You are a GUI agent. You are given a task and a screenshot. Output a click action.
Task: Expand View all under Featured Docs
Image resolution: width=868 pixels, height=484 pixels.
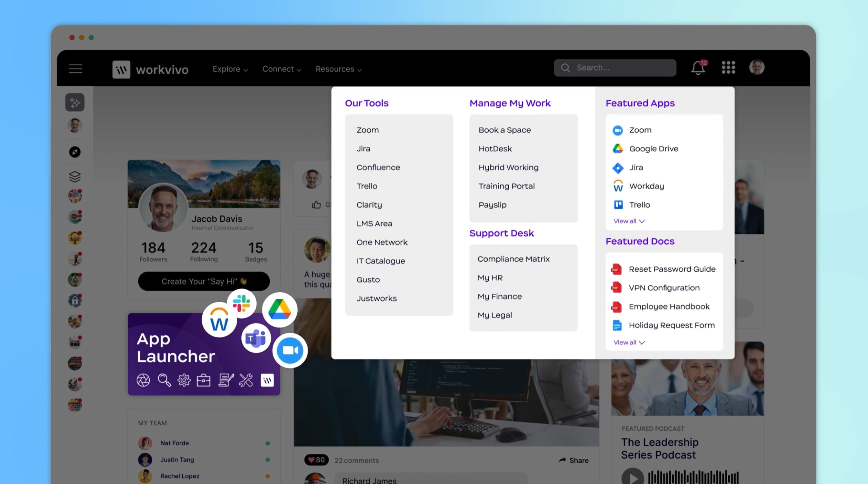(x=629, y=343)
